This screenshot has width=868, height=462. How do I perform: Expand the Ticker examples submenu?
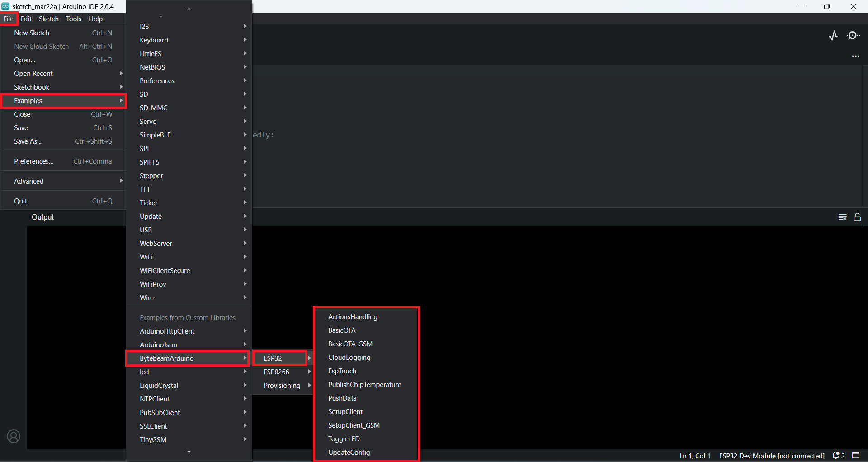tap(189, 203)
